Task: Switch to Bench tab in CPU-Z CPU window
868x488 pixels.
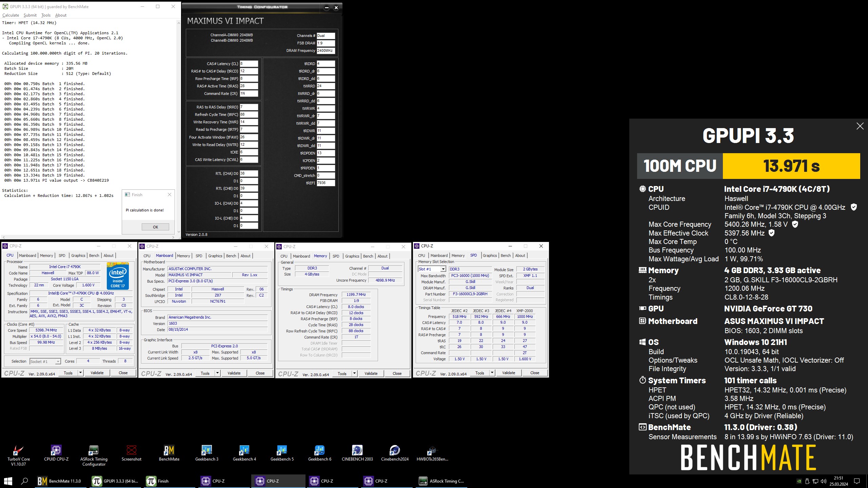Action: [x=94, y=256]
